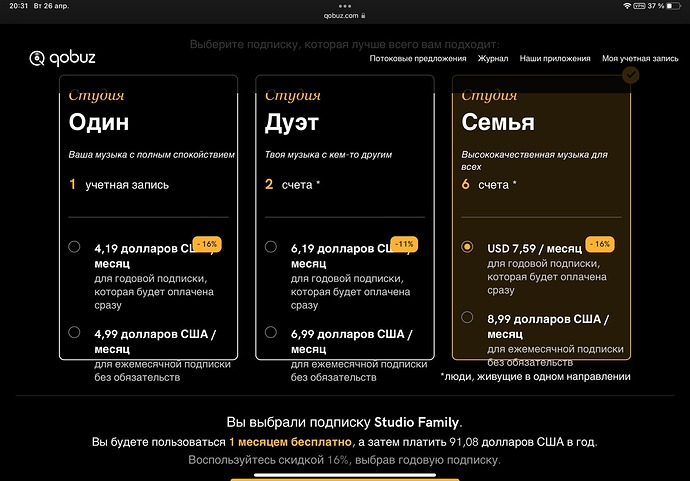
Task: Click the -16% badge on the Один plan
Action: [x=207, y=243]
